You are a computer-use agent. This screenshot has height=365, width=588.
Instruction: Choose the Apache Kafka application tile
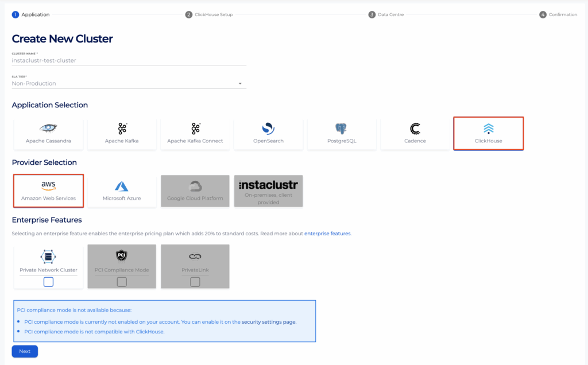point(122,129)
